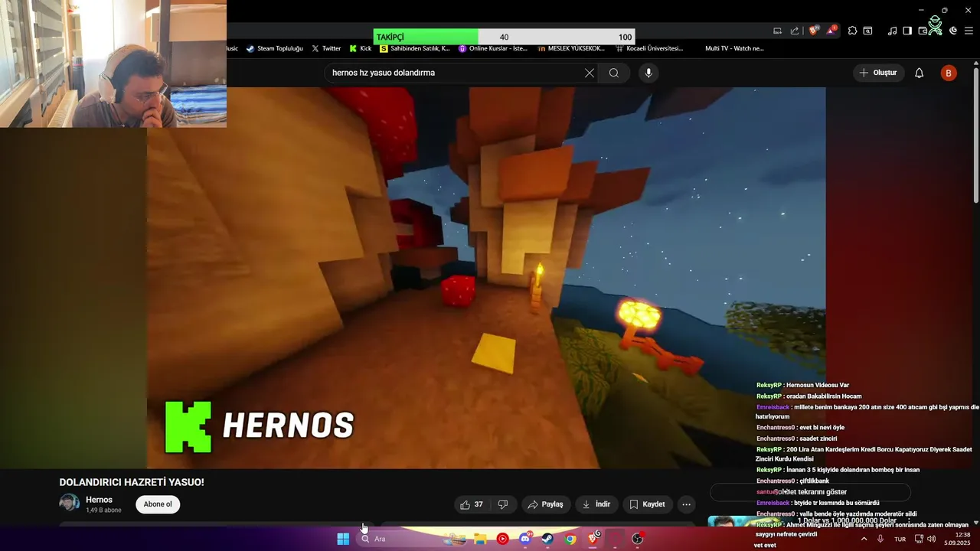The image size is (980, 551).
Task: Open the Kick bookmark
Action: pos(361,48)
